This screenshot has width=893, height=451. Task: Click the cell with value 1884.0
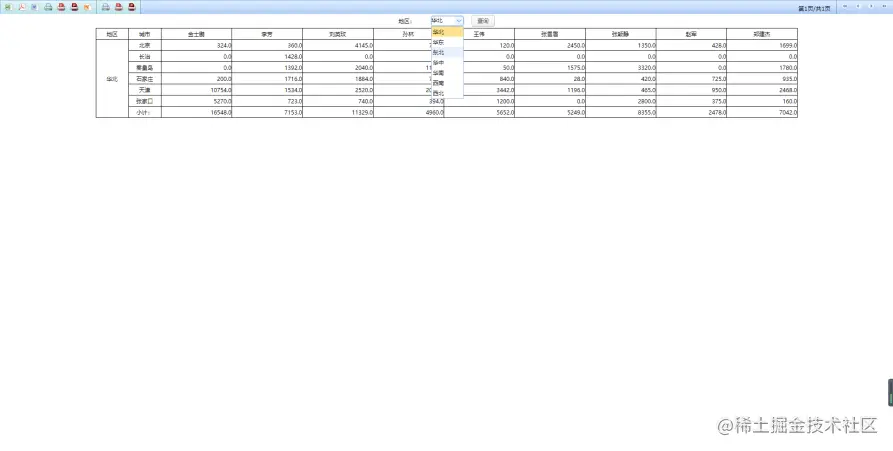(x=338, y=79)
